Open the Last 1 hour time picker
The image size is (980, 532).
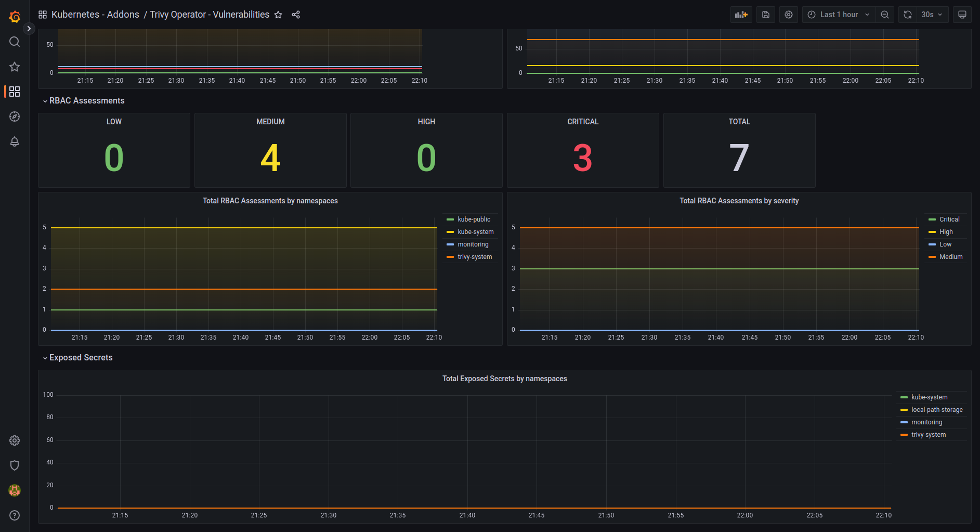click(x=838, y=15)
